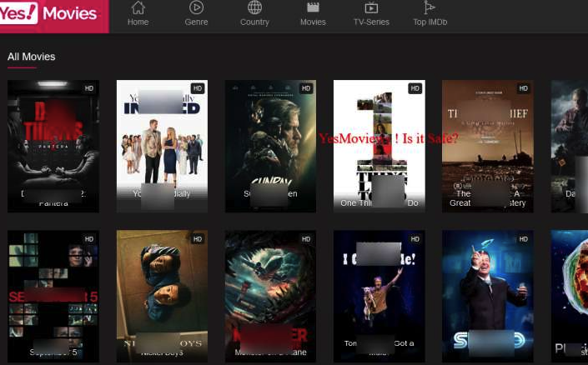Open the Den of Thieves Pantera poster
This screenshot has height=365, width=588.
[53, 146]
